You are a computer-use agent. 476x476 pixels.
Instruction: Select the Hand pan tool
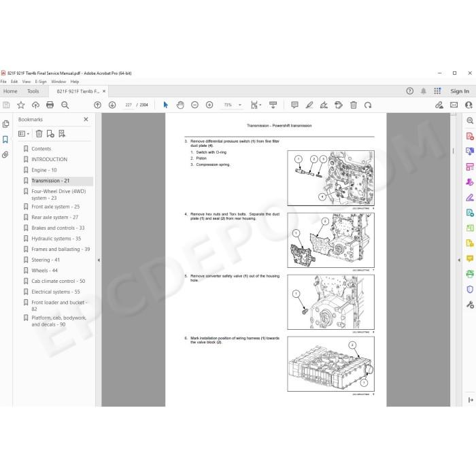tap(180, 105)
